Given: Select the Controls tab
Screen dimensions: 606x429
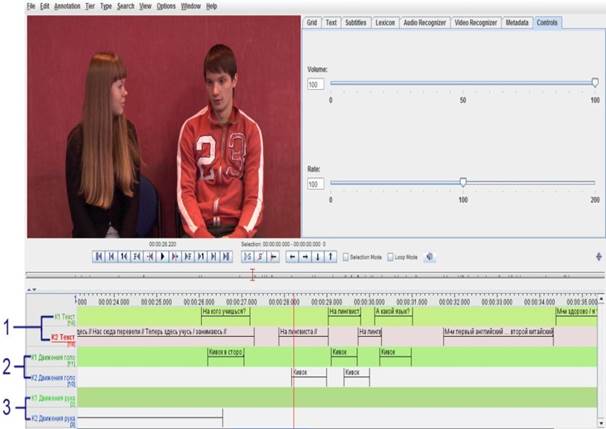Looking at the screenshot, I should tap(547, 22).
